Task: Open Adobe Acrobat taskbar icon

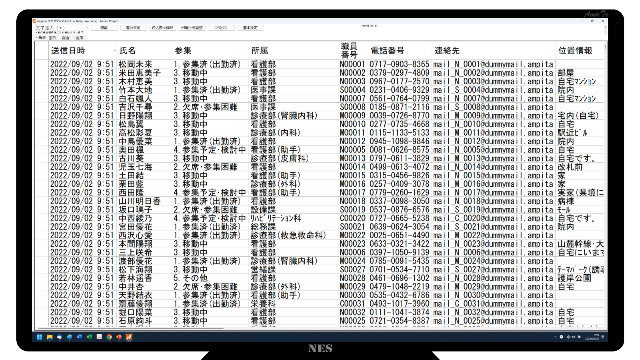Action: point(99,337)
